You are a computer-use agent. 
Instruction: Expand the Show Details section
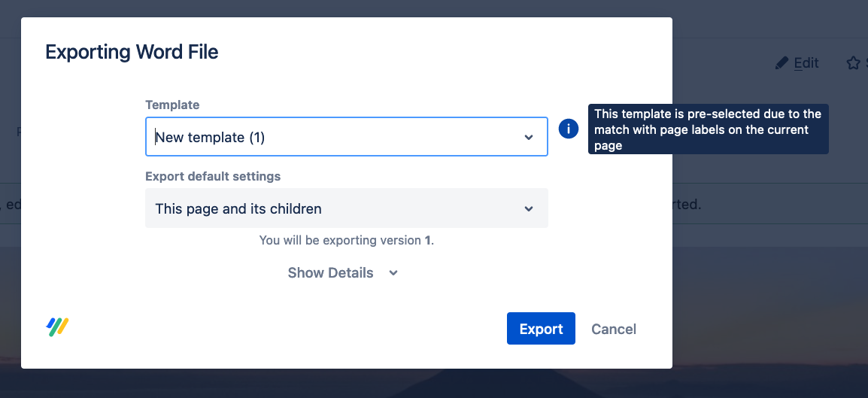click(331, 273)
